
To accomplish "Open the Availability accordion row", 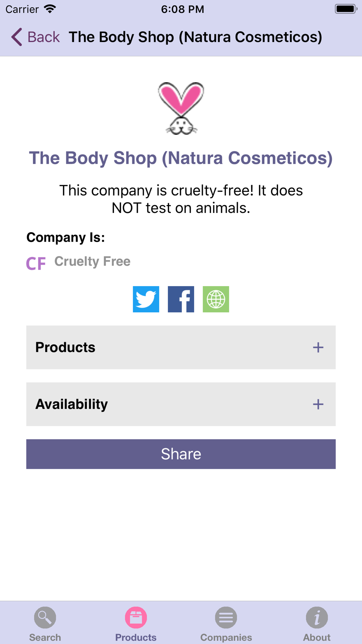I will coord(181,404).
